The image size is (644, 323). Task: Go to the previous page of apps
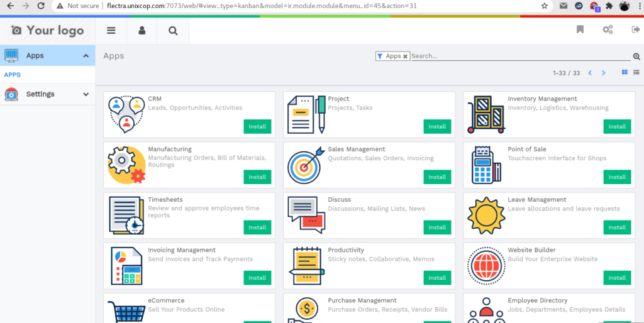coord(590,73)
